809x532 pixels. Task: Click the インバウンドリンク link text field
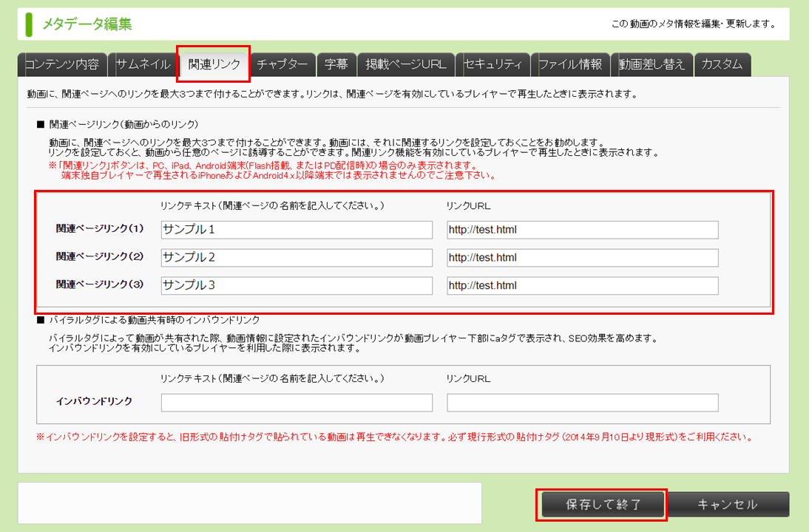297,402
